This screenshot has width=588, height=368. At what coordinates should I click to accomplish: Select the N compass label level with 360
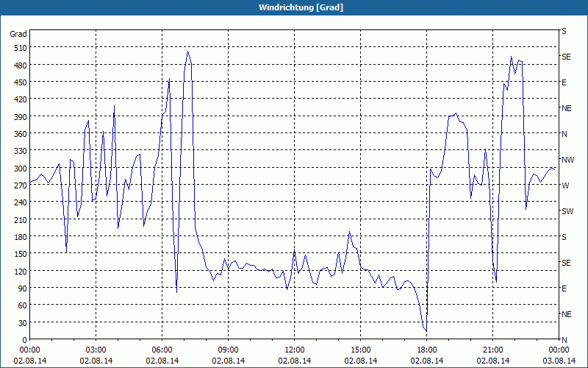(564, 134)
